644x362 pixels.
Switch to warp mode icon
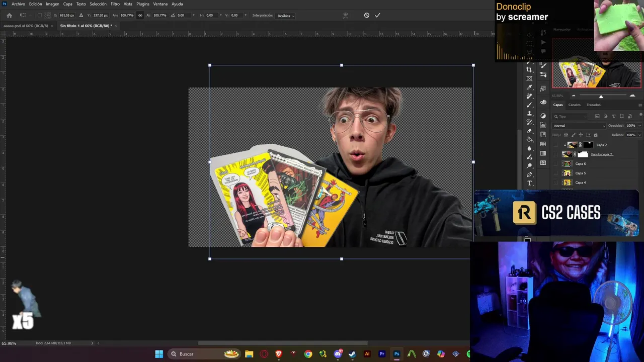click(346, 16)
